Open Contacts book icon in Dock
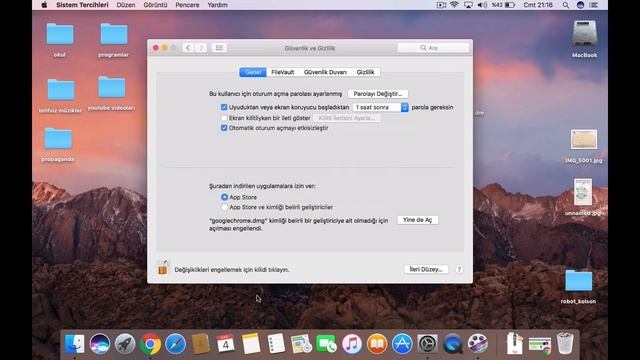 (201, 344)
